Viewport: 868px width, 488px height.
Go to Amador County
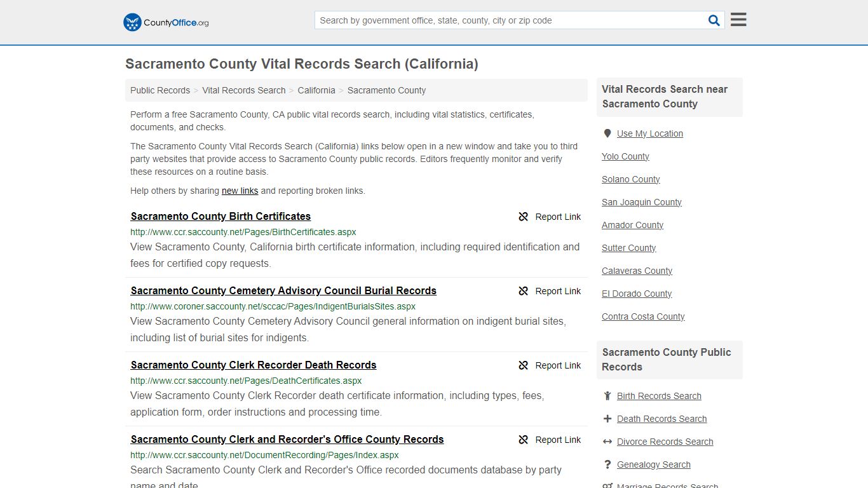(x=632, y=225)
